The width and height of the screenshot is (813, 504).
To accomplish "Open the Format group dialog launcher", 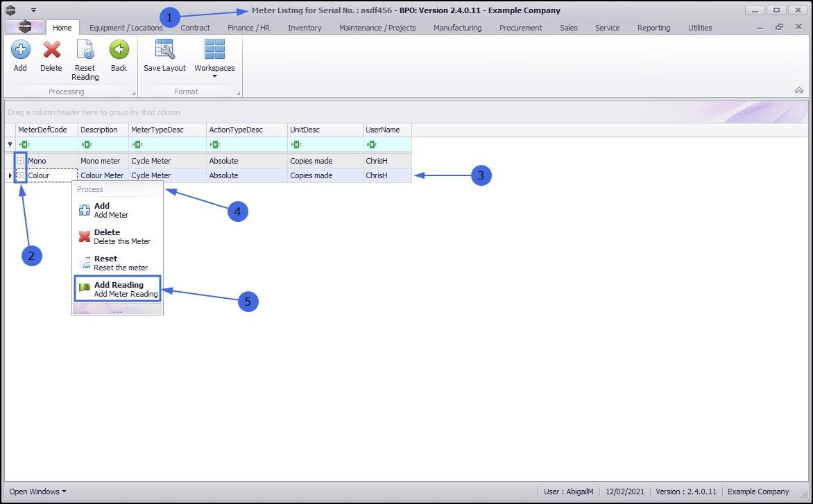I will click(x=239, y=93).
